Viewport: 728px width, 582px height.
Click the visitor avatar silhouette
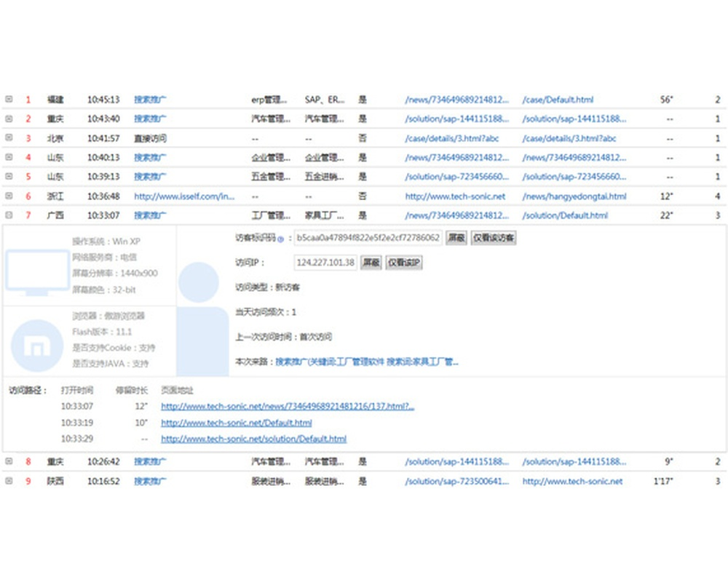[x=202, y=319]
